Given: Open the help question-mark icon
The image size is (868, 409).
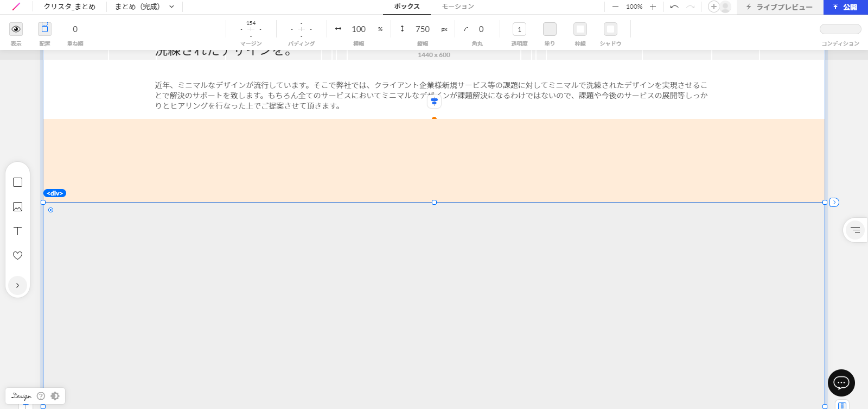Looking at the screenshot, I should pyautogui.click(x=41, y=396).
